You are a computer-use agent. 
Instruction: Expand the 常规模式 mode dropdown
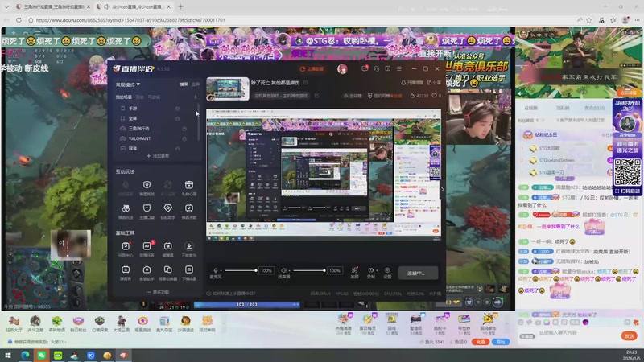(128, 84)
